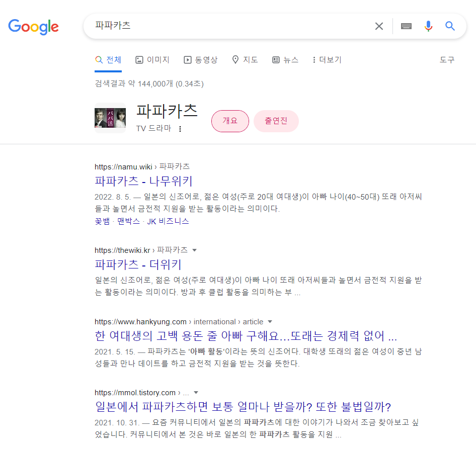Click the 파파카츠 knowledge panel title

click(167, 111)
